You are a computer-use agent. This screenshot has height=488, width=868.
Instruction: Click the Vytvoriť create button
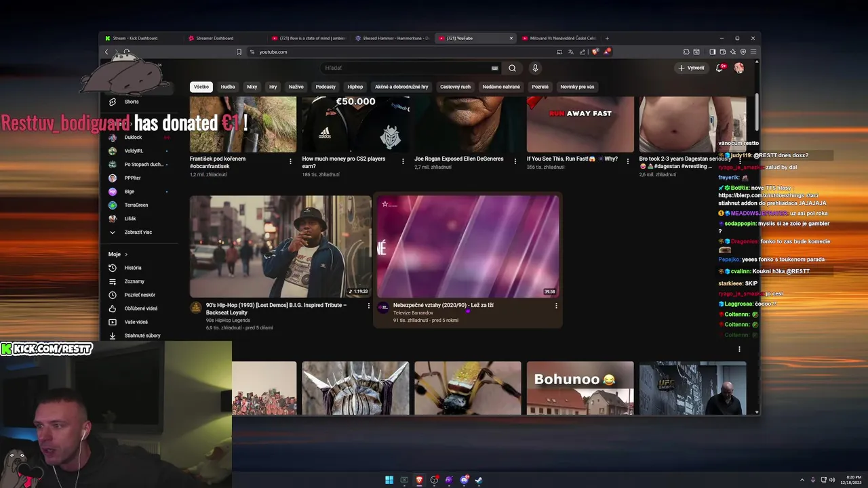click(691, 68)
